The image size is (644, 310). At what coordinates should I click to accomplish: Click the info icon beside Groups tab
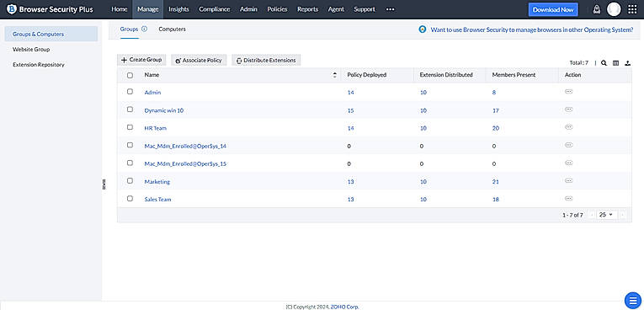[144, 29]
